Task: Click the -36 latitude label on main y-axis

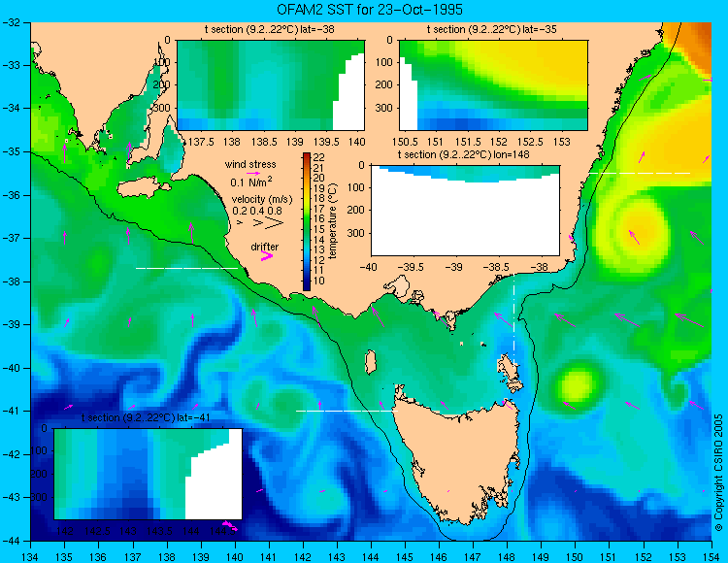Action: click(11, 195)
